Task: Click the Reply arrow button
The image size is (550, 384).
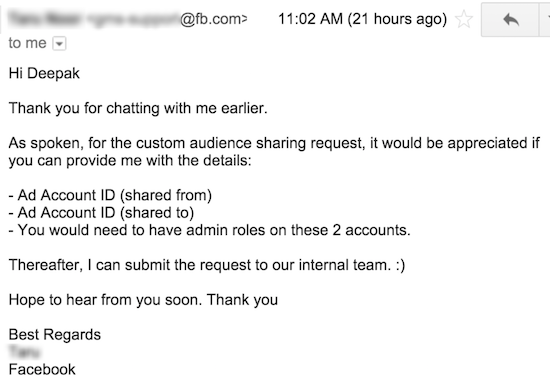Action: [510, 19]
